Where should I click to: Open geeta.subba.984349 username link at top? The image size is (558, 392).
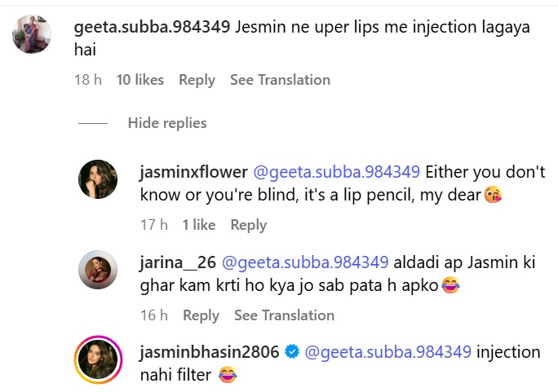152,27
